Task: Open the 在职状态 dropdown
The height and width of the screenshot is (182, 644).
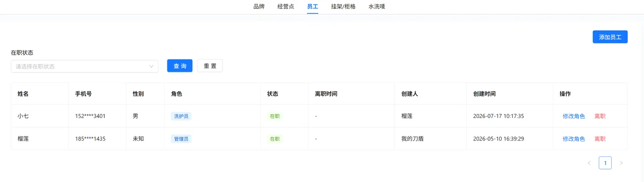Action: click(85, 66)
